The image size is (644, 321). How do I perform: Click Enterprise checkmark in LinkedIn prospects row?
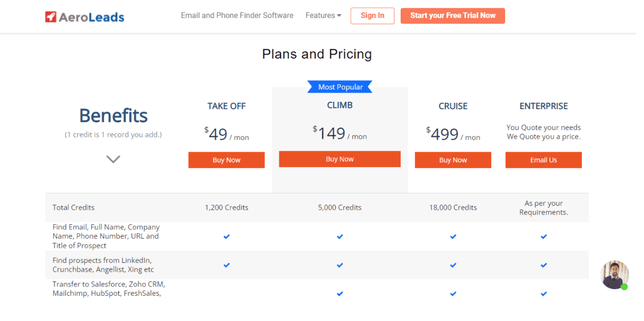click(x=544, y=265)
